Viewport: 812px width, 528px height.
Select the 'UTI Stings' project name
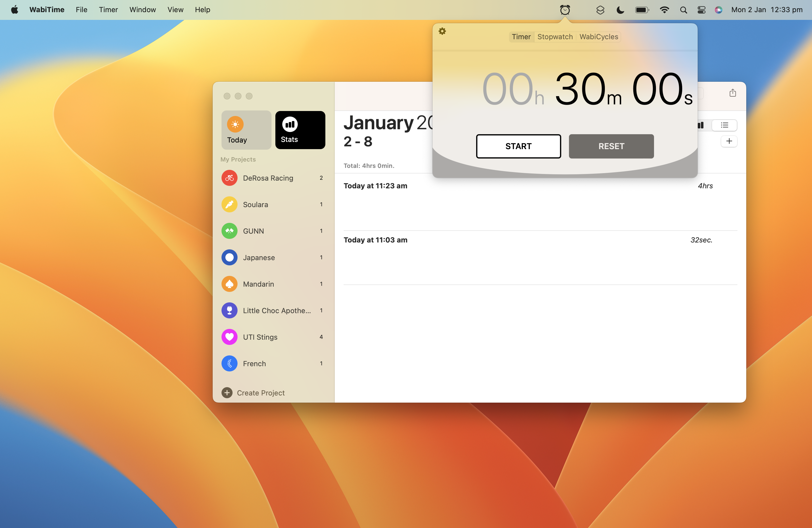pos(260,337)
